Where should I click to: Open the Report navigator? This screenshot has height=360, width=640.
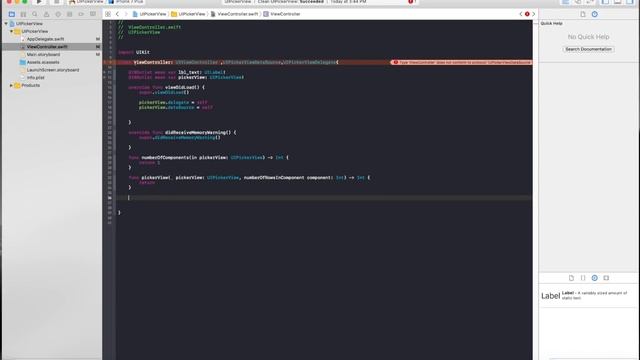(93, 14)
